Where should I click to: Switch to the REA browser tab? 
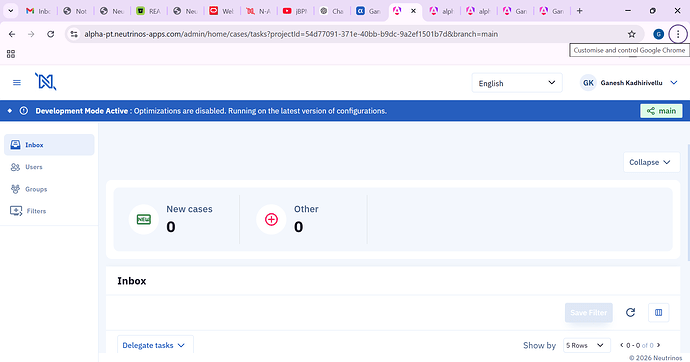148,11
